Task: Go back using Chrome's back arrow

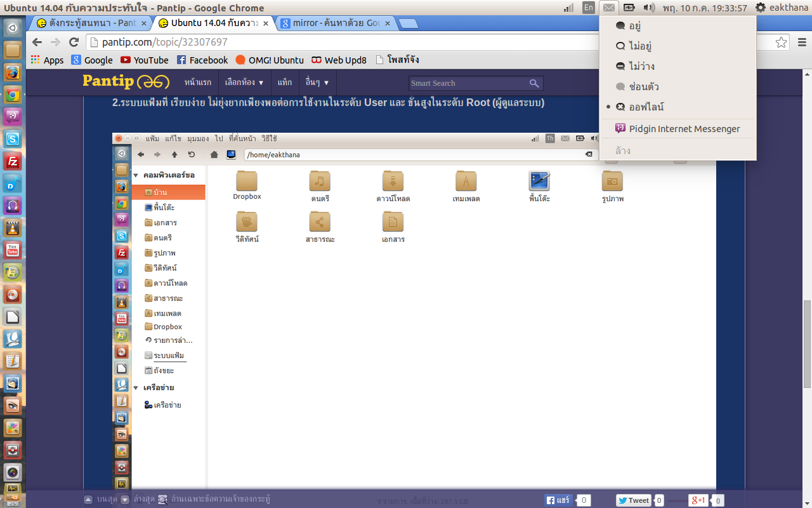Action: click(x=37, y=43)
